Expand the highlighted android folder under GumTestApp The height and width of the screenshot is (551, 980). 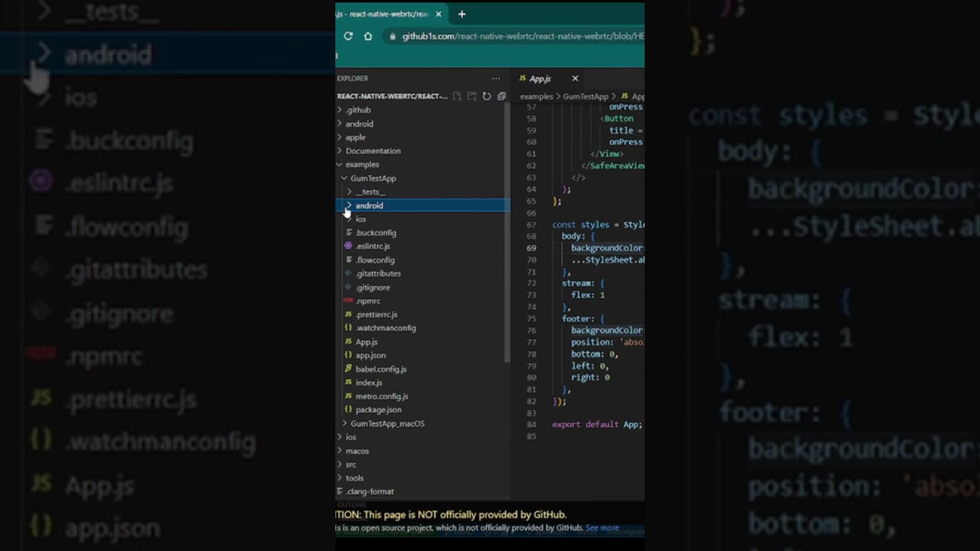[423, 205]
